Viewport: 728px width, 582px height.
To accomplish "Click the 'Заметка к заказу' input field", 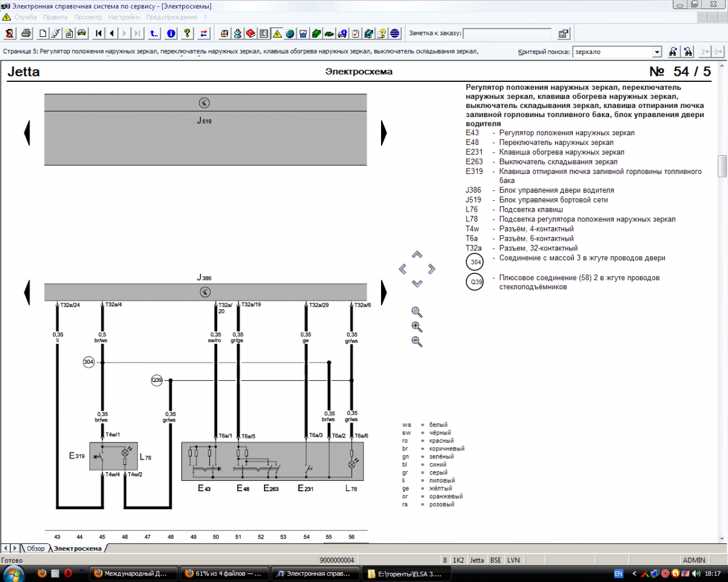I will pos(507,33).
